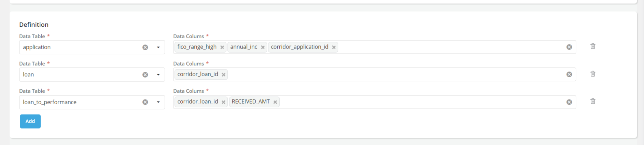
Task: Clear all columns in loan_to_performance row
Action: coord(569,102)
